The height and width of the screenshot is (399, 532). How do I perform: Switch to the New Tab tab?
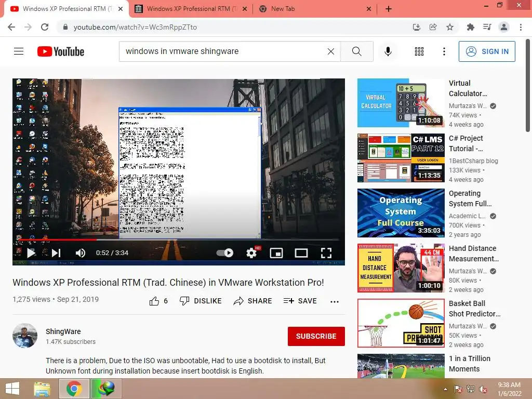(283, 9)
